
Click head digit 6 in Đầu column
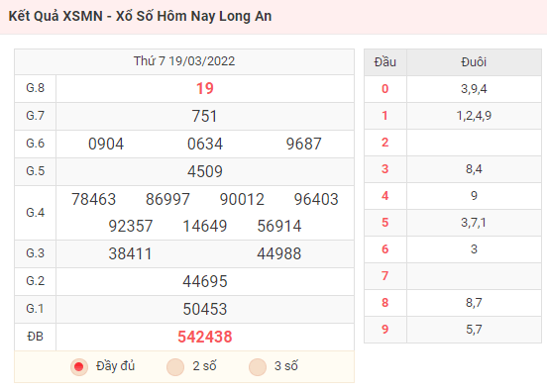(x=385, y=249)
